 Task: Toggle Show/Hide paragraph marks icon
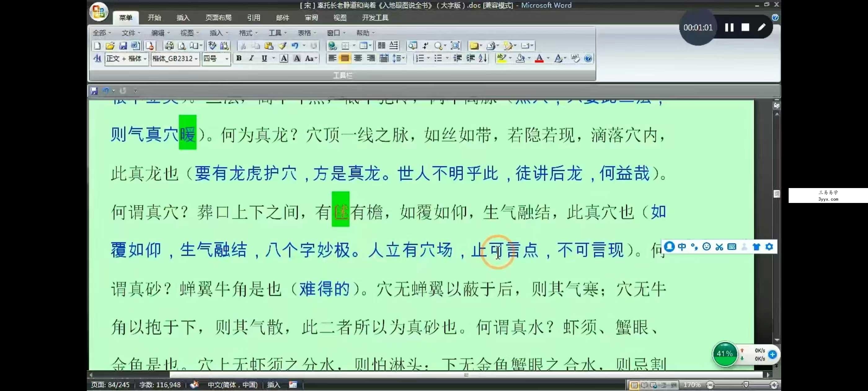click(426, 46)
